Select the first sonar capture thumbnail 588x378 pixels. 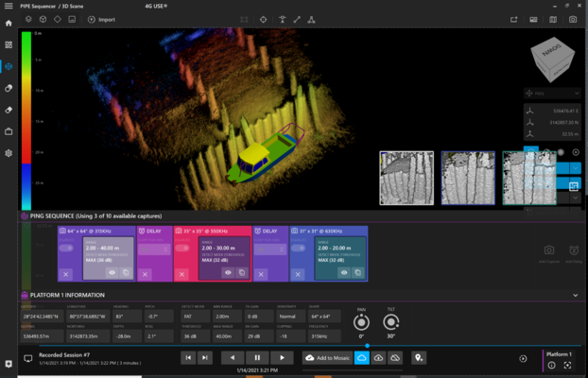[406, 178]
